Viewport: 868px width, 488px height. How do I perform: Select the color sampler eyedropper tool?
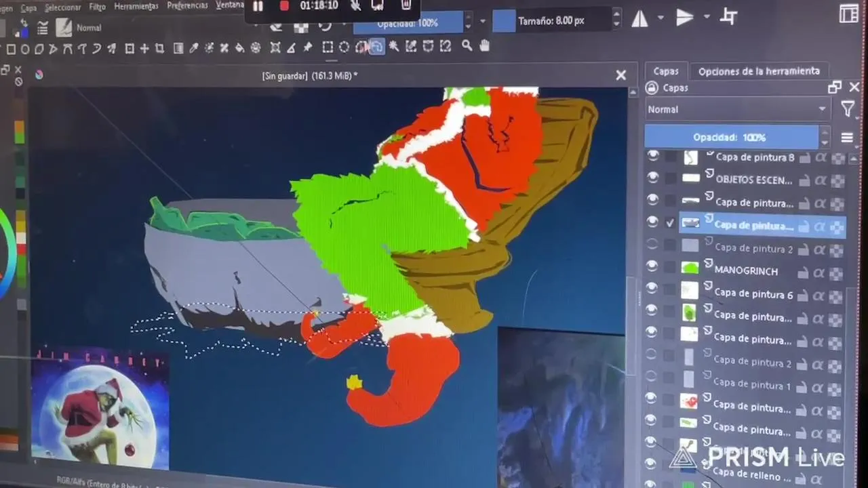click(x=193, y=47)
